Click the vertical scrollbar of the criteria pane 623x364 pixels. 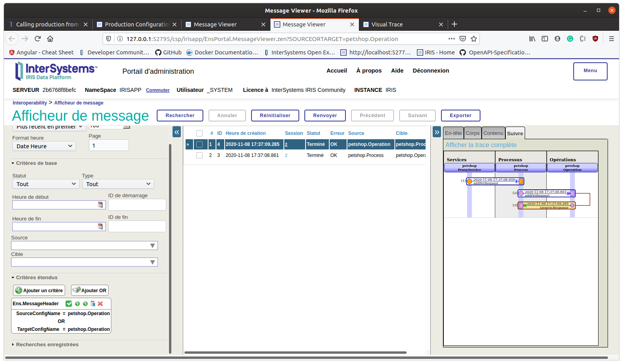click(170, 248)
